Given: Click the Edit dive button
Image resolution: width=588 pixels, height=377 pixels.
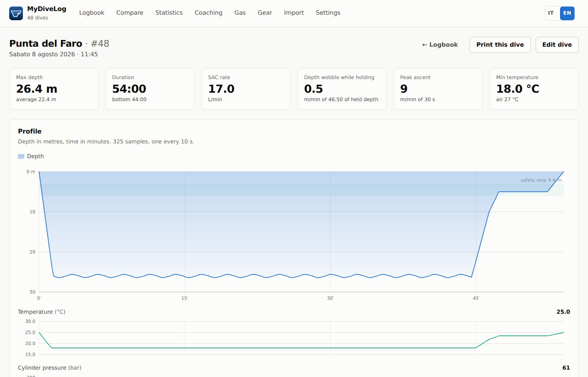Looking at the screenshot, I should click(557, 45).
